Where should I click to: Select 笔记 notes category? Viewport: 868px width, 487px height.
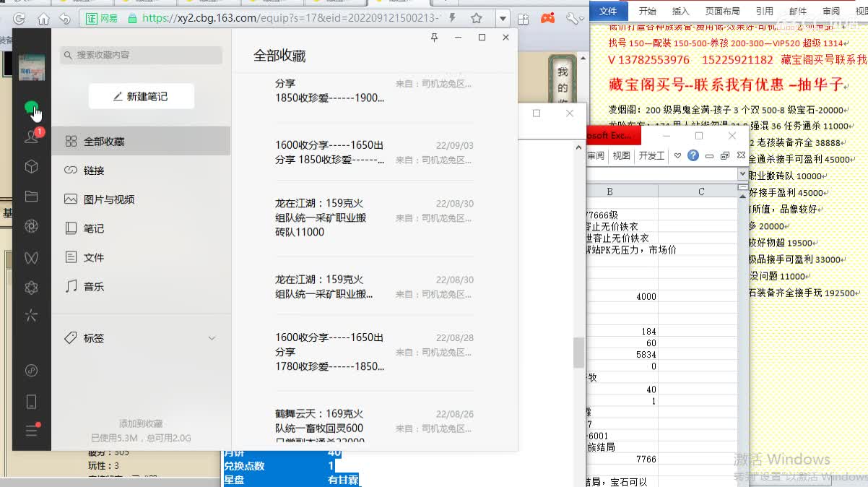[141, 228]
